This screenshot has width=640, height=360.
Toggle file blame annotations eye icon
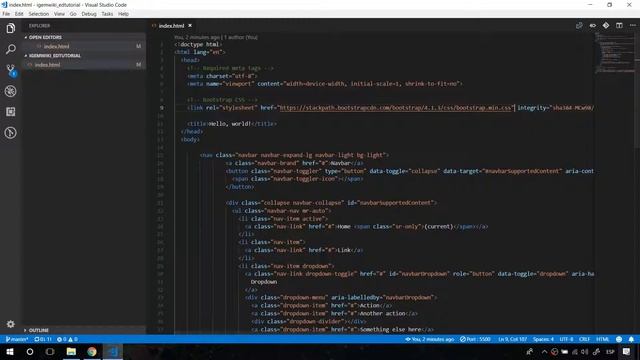tap(592, 25)
